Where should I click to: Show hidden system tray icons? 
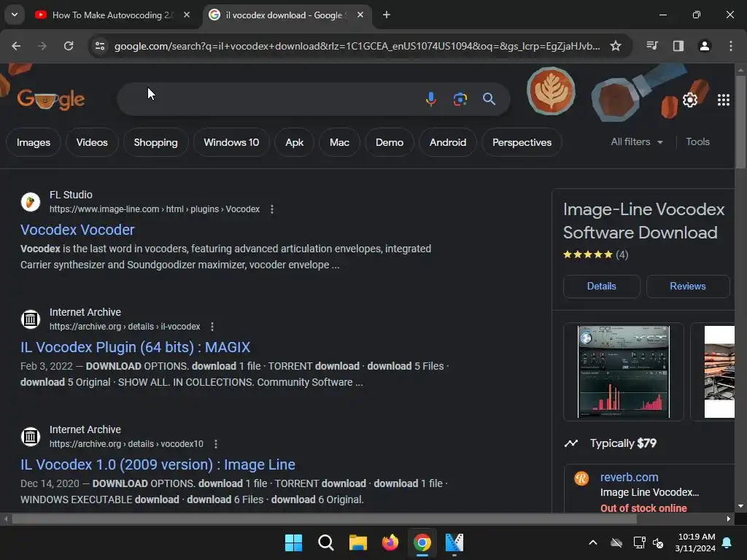point(593,542)
